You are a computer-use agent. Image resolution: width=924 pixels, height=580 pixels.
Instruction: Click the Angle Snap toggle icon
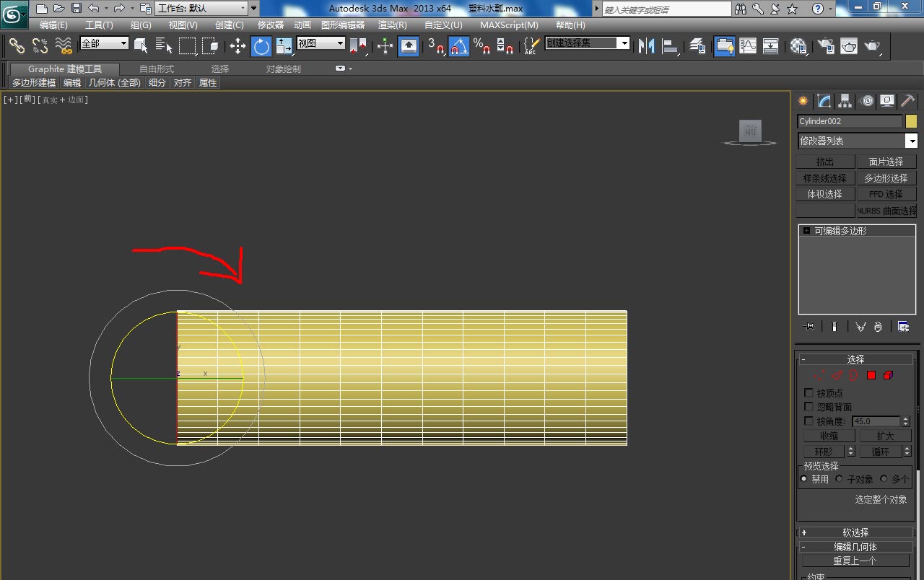[x=458, y=46]
